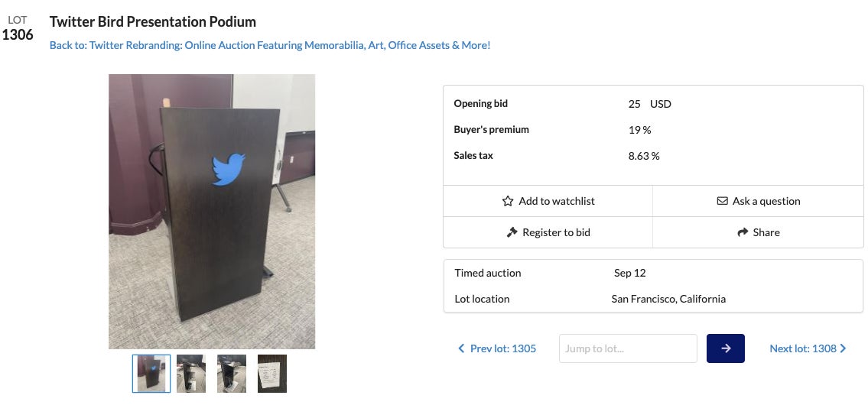Enlarge the main podium photo

212,212
